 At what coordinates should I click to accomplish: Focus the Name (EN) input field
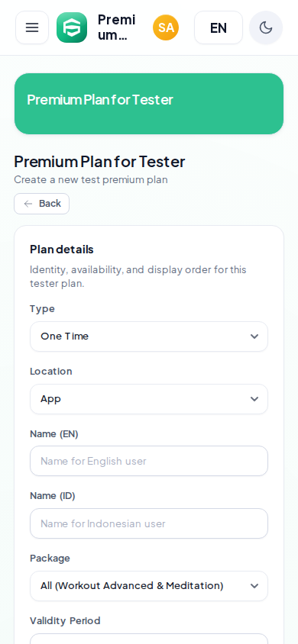(149, 461)
